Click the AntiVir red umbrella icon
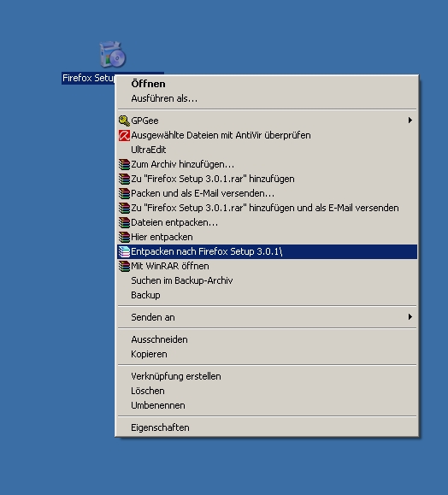The image size is (448, 495). [x=124, y=135]
